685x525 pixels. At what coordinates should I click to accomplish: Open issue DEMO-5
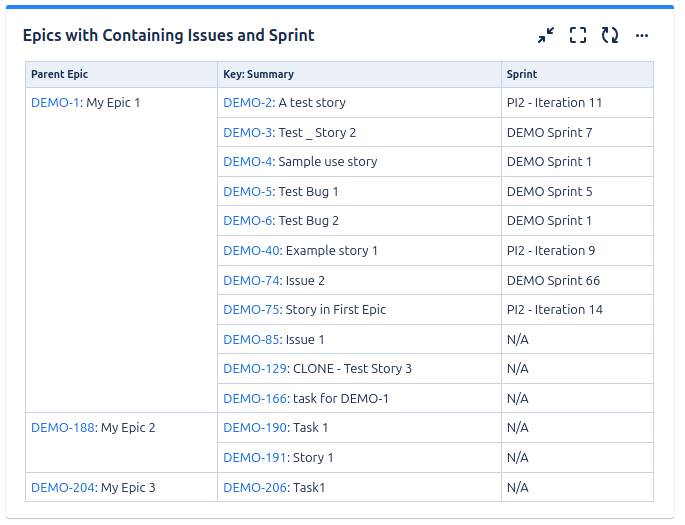point(248,192)
